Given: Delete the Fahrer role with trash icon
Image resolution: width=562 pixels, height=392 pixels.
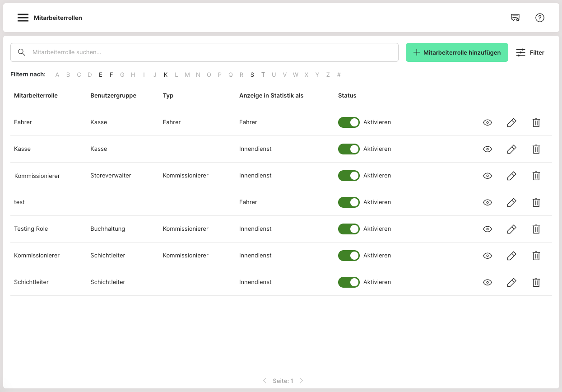Looking at the screenshot, I should pyautogui.click(x=536, y=122).
